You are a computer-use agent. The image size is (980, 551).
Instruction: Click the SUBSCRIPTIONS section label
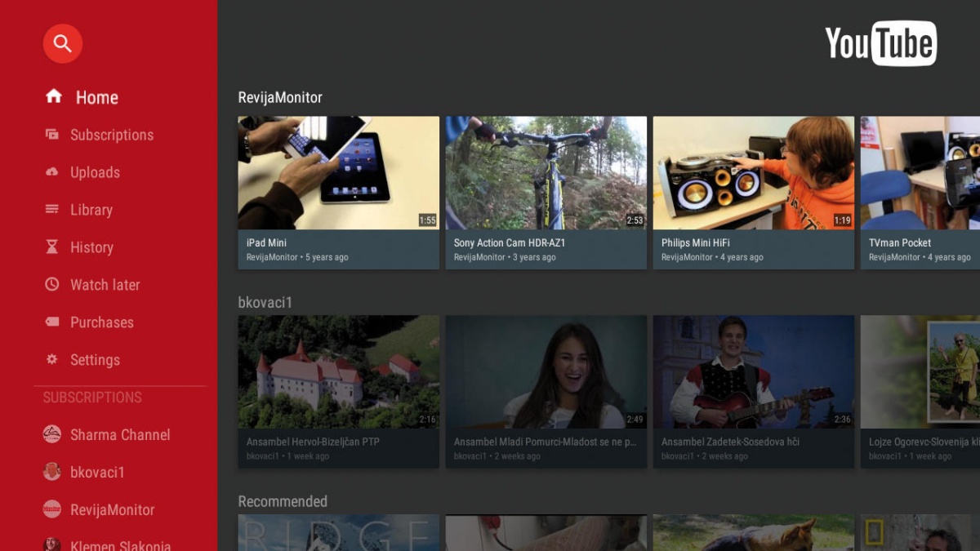point(92,398)
